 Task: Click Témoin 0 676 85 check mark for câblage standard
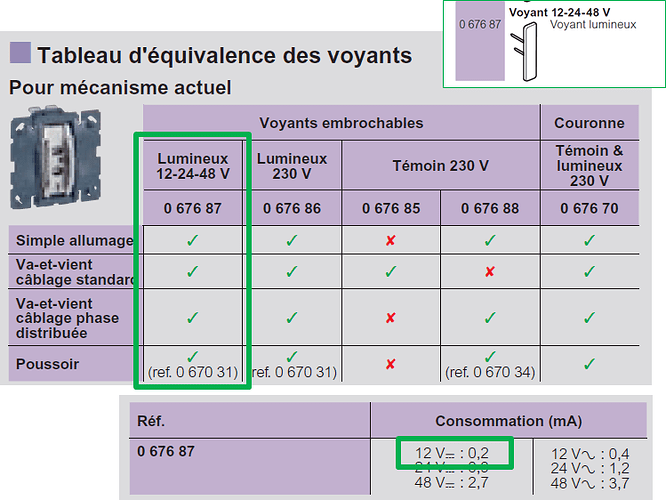pos(391,272)
